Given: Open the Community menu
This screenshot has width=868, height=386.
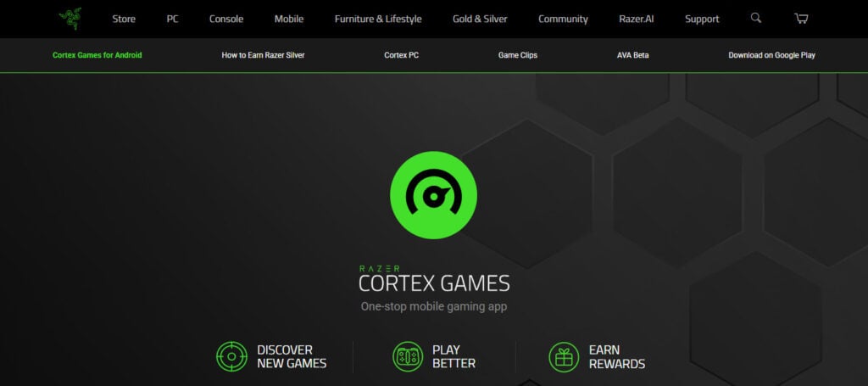Looking at the screenshot, I should (563, 19).
